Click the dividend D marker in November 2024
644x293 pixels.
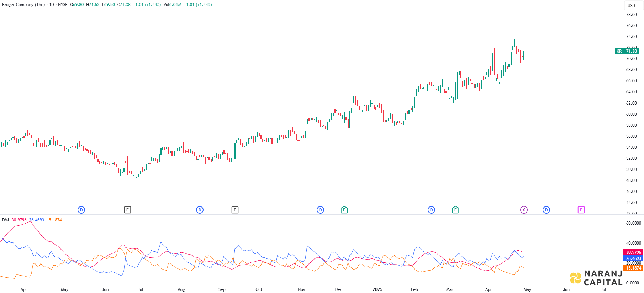click(320, 210)
